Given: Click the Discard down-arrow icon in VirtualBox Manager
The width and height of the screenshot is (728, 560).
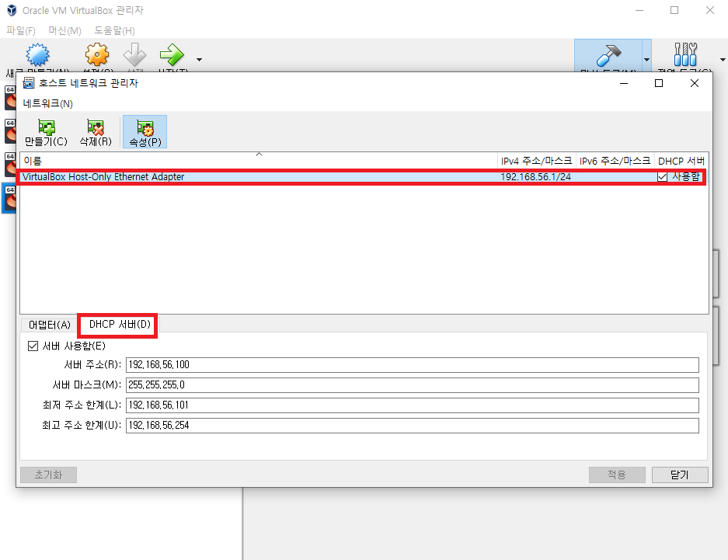Looking at the screenshot, I should [x=134, y=54].
